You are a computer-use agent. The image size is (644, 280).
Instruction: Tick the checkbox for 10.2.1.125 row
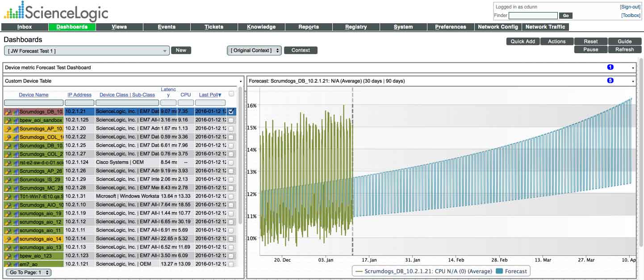(231, 120)
